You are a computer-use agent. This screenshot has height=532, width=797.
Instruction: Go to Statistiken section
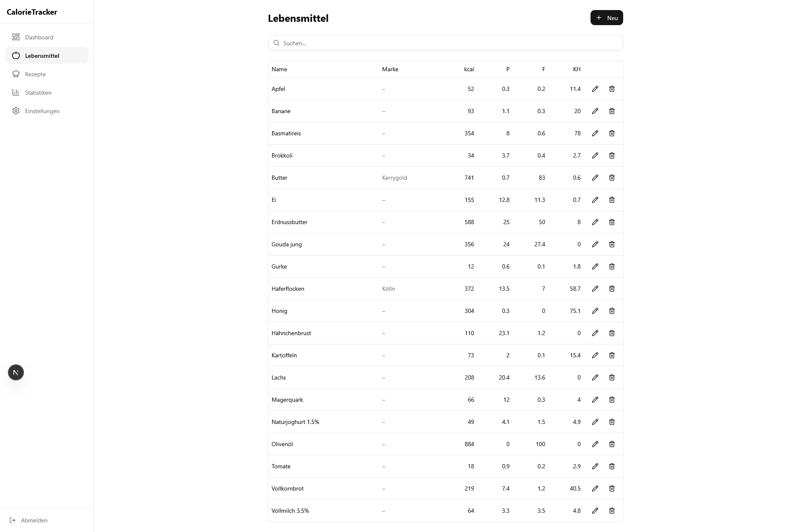click(38, 93)
